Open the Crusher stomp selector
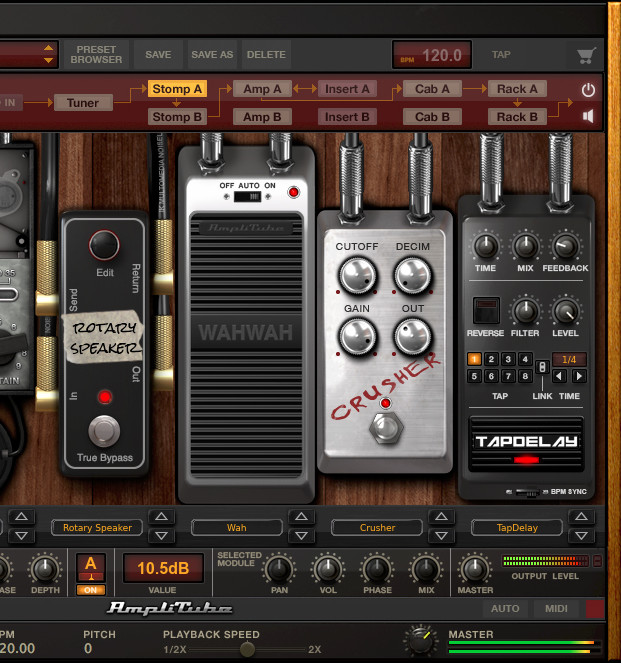The height and width of the screenshot is (663, 621). [x=377, y=528]
